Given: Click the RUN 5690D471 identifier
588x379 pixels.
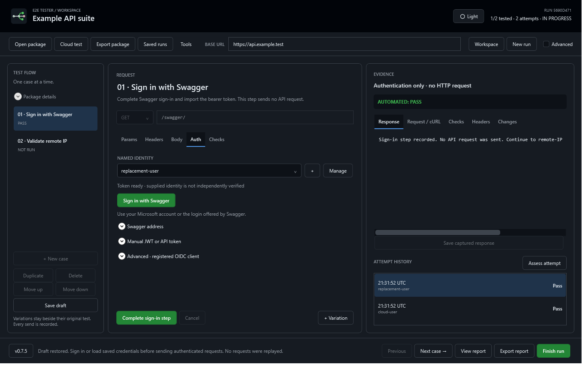Looking at the screenshot, I should [x=557, y=10].
